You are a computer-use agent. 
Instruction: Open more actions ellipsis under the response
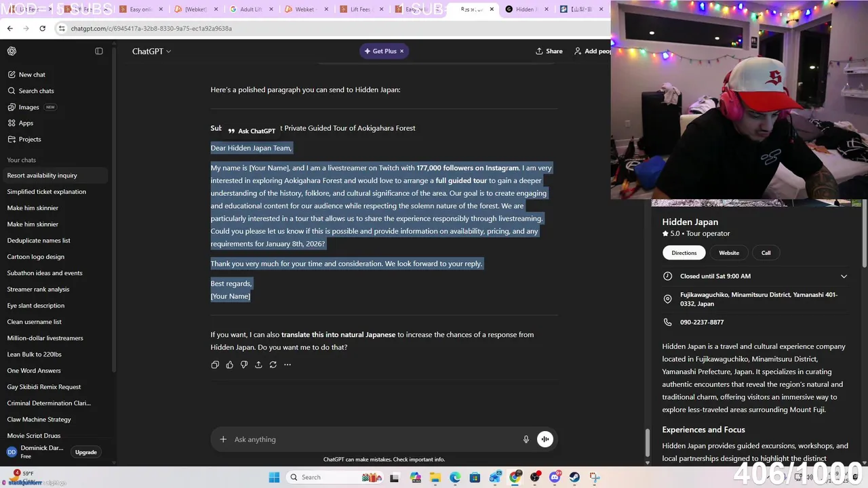tap(288, 365)
